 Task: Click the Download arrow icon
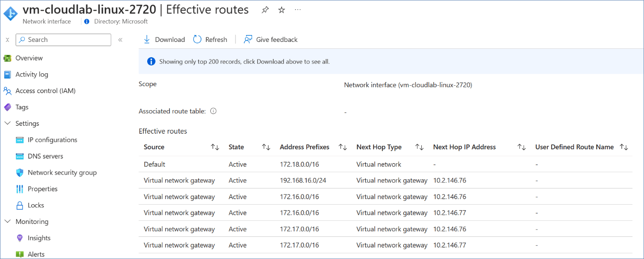point(147,40)
